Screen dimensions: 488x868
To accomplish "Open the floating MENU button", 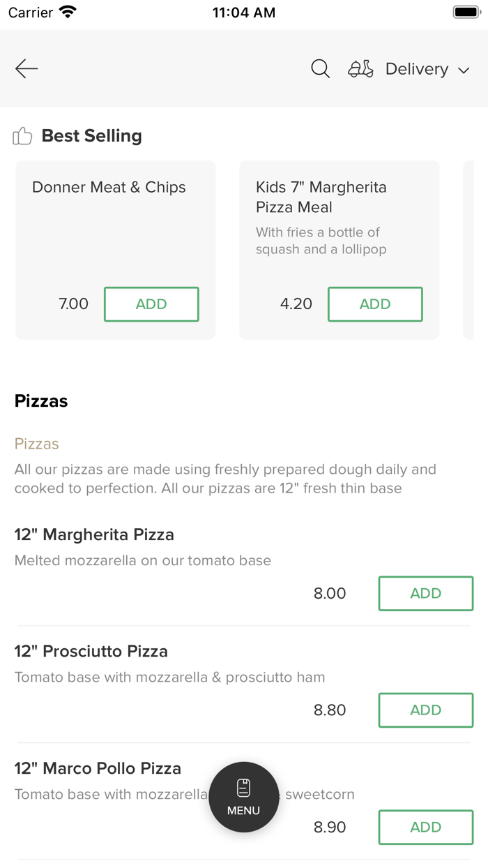I will pyautogui.click(x=244, y=797).
